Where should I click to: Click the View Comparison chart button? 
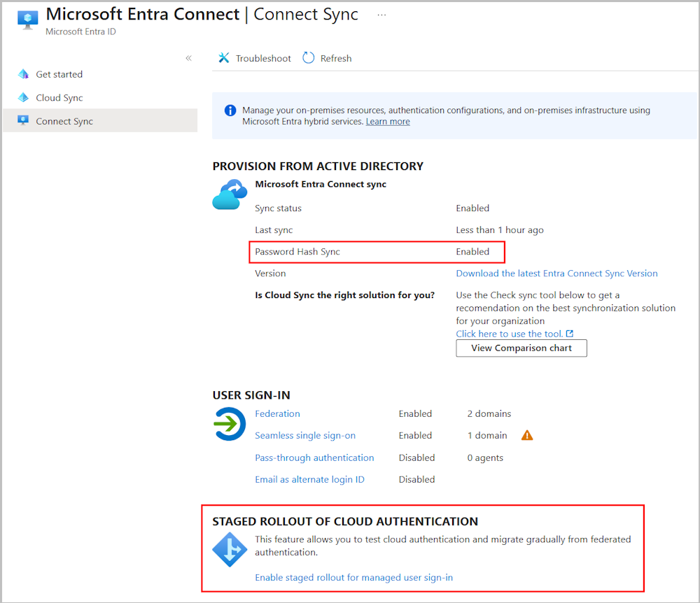click(521, 348)
